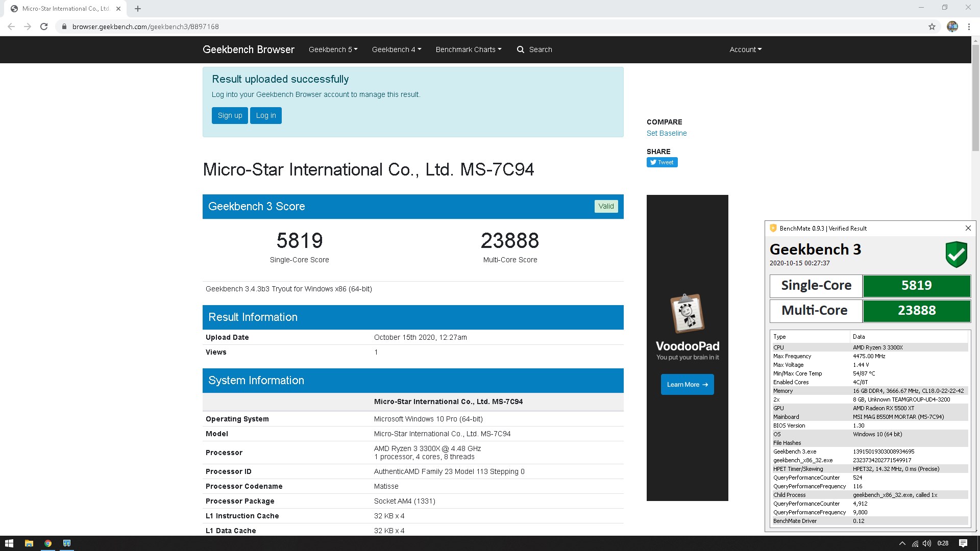Image resolution: width=980 pixels, height=551 pixels.
Task: Click the Sign up button
Action: 230,115
